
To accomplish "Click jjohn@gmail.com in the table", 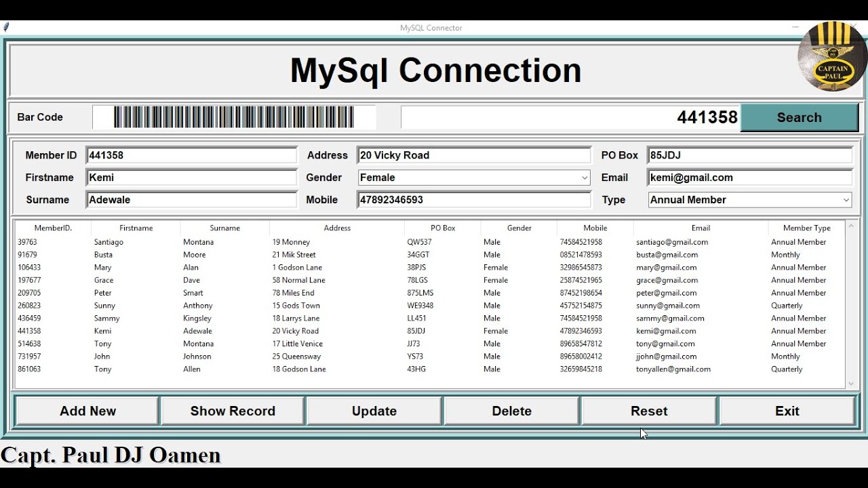I will pos(666,357).
